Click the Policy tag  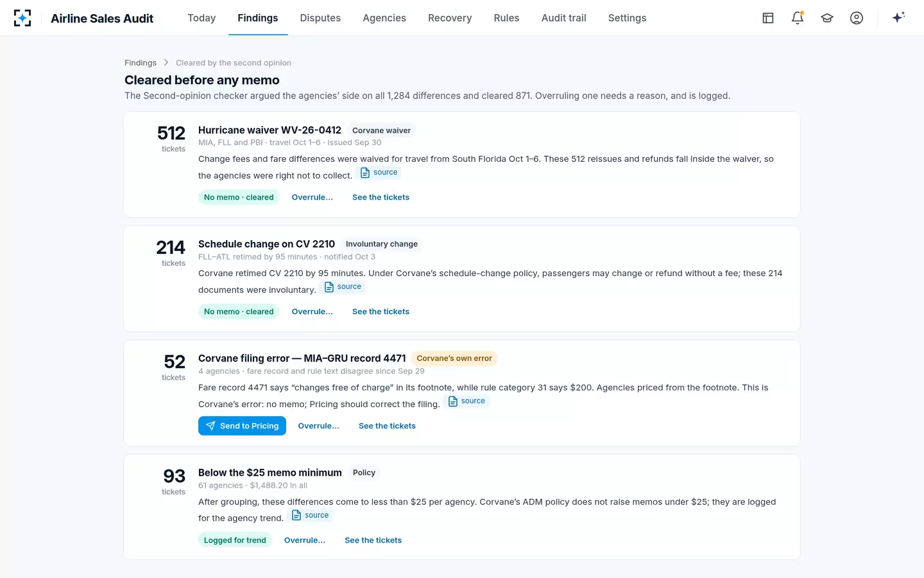coord(364,473)
